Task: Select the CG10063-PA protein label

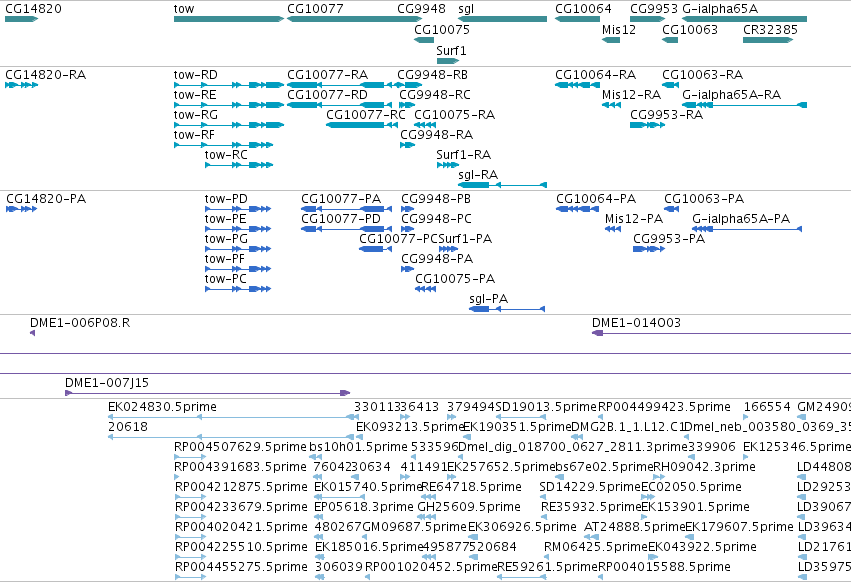Action: 704,199
